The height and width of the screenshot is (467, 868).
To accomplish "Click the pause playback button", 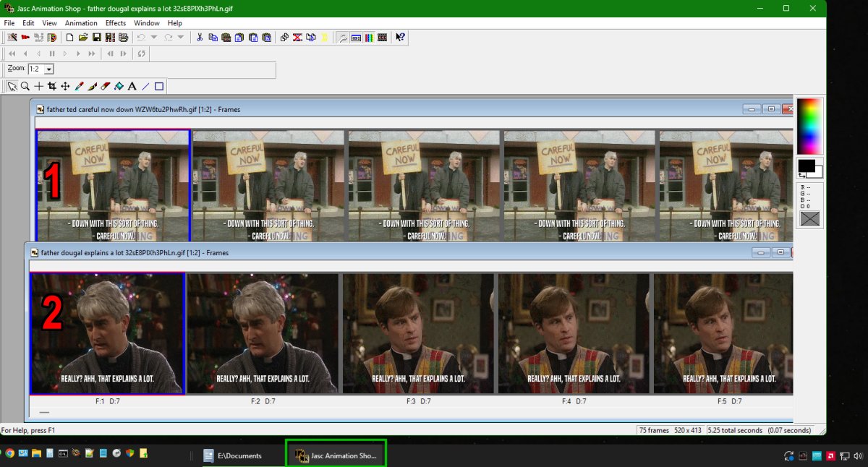I will coord(52,53).
